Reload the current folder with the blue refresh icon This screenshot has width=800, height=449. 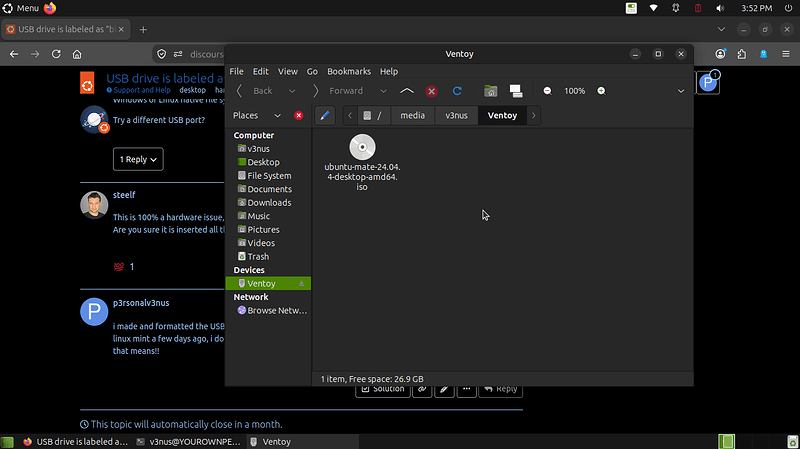point(457,91)
